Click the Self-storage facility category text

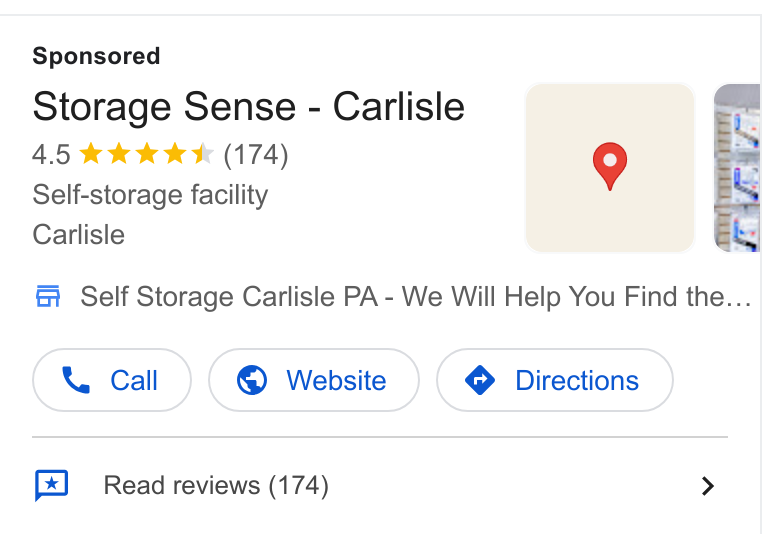click(x=150, y=195)
